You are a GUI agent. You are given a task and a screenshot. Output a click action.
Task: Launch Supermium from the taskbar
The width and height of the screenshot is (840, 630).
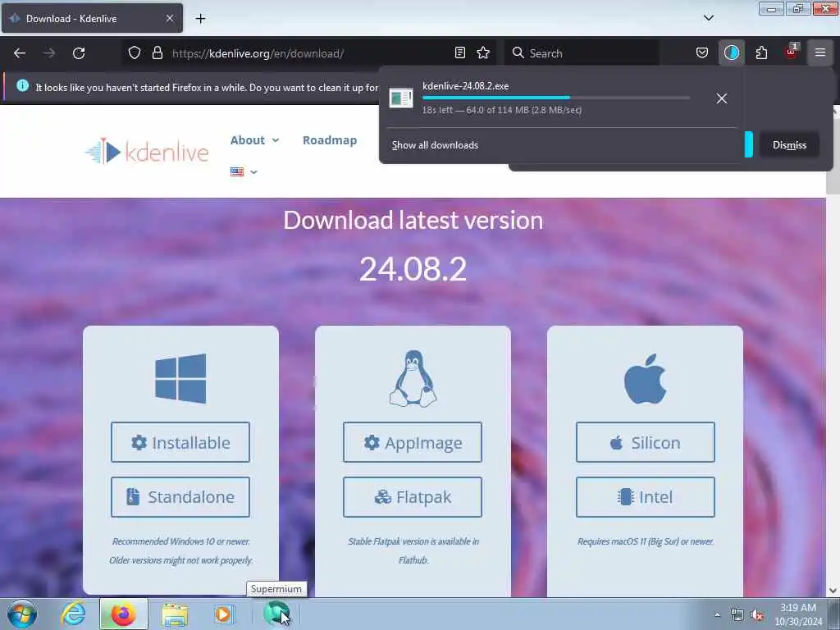click(x=276, y=614)
